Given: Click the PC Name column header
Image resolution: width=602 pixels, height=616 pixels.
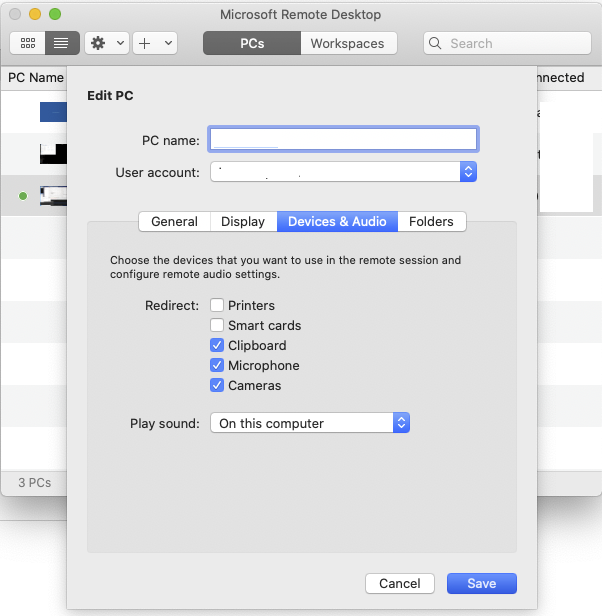Looking at the screenshot, I should pos(36,77).
